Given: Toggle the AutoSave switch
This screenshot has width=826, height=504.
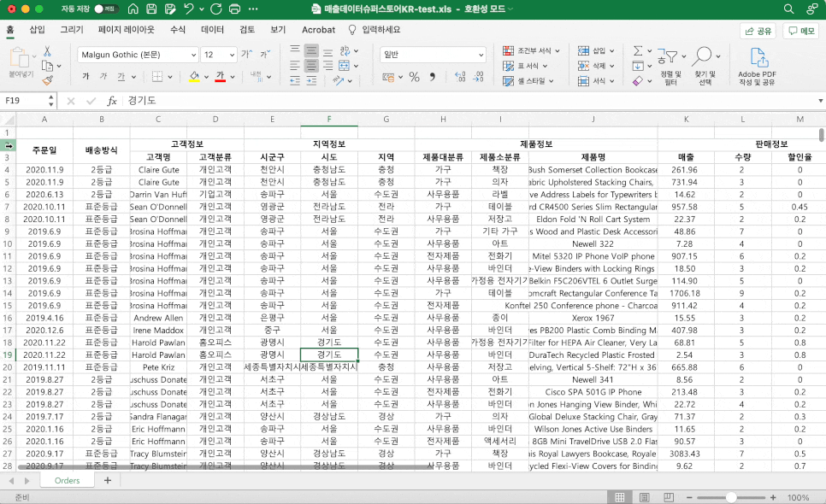Looking at the screenshot, I should (105, 9).
